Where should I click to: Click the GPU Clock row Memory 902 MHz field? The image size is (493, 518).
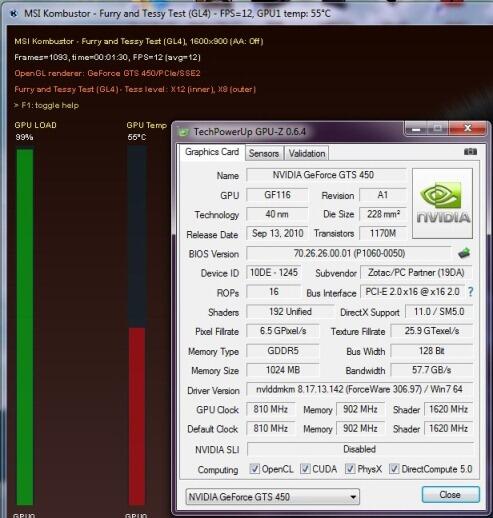coord(360,409)
